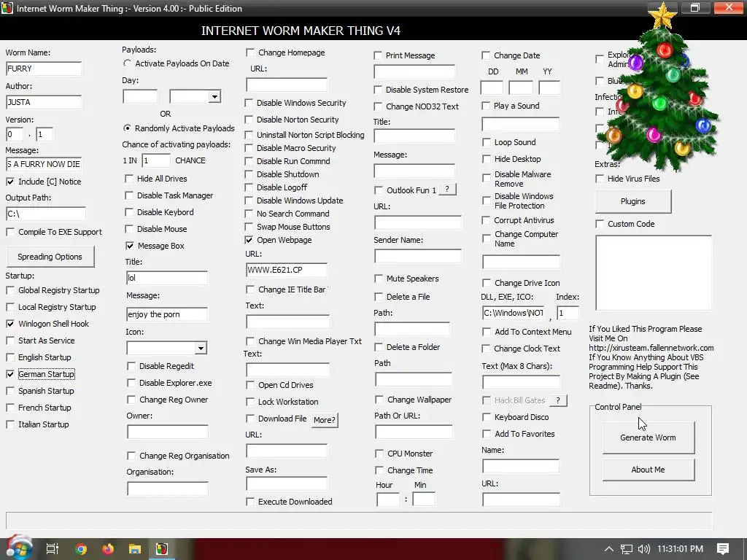Check the Open Cd Drives checkbox
Image resolution: width=747 pixels, height=560 pixels.
[250, 385]
